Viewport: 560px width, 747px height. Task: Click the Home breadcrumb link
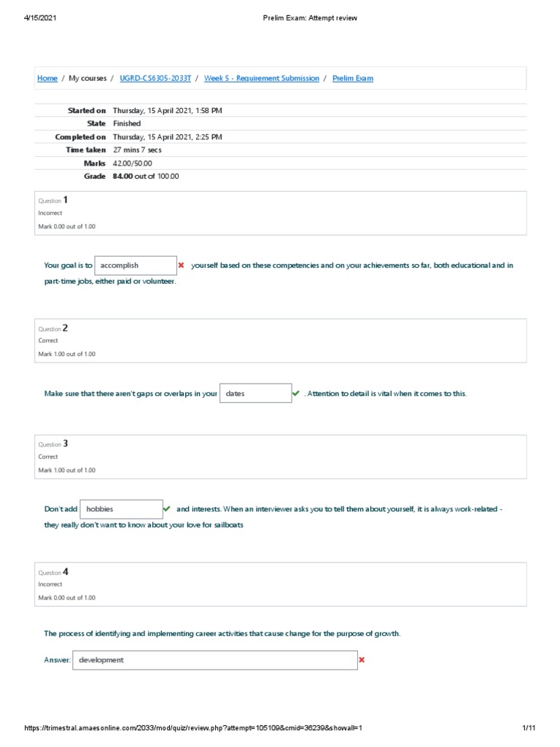[x=47, y=78]
